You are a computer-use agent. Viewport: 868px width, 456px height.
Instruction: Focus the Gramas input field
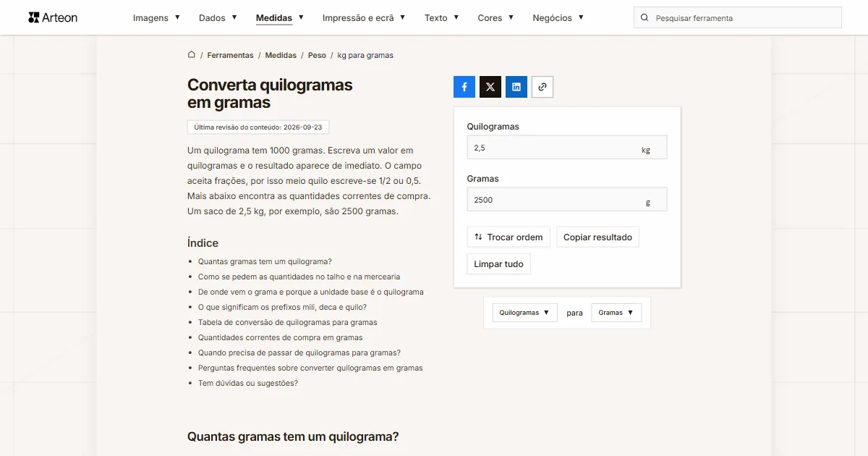(x=567, y=200)
